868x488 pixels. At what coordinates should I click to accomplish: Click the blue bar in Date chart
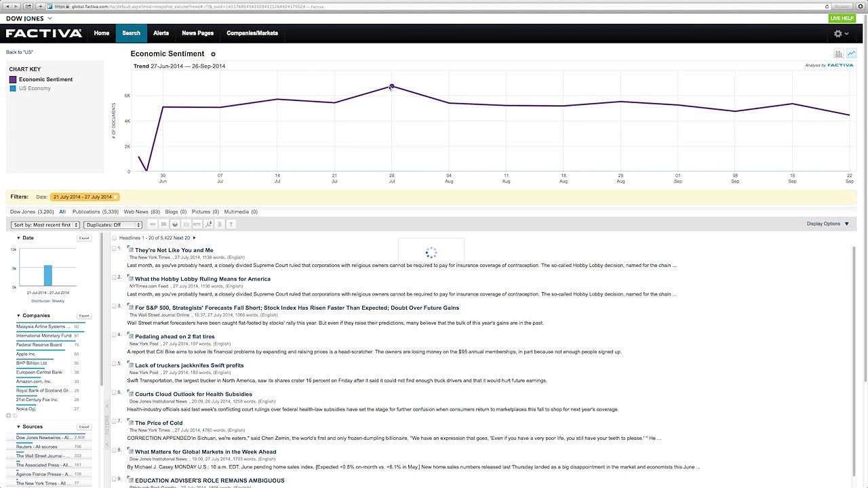point(48,275)
